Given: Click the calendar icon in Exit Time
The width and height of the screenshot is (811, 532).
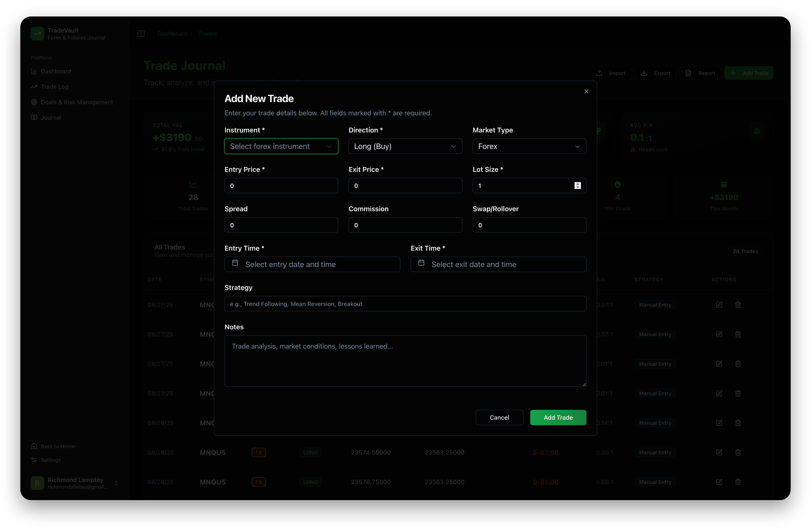Looking at the screenshot, I should coord(421,263).
